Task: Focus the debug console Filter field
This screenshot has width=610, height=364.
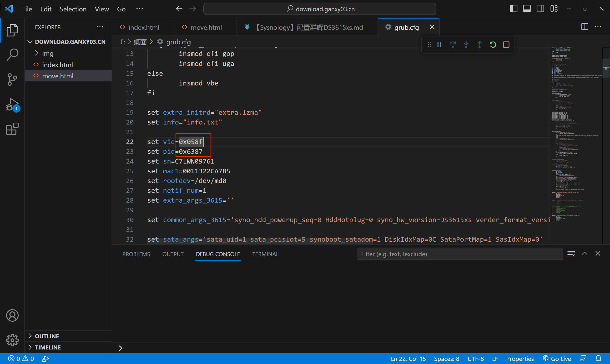Action: click(460, 254)
